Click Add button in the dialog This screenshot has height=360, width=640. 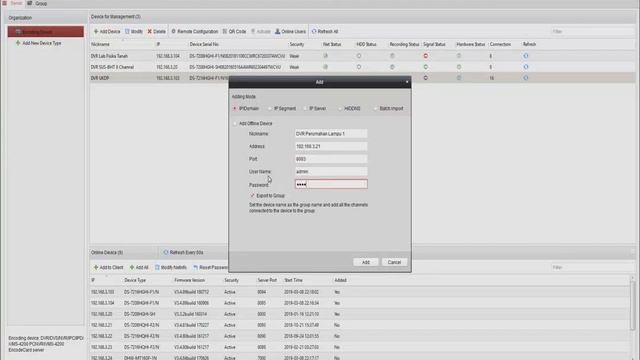[x=366, y=262]
